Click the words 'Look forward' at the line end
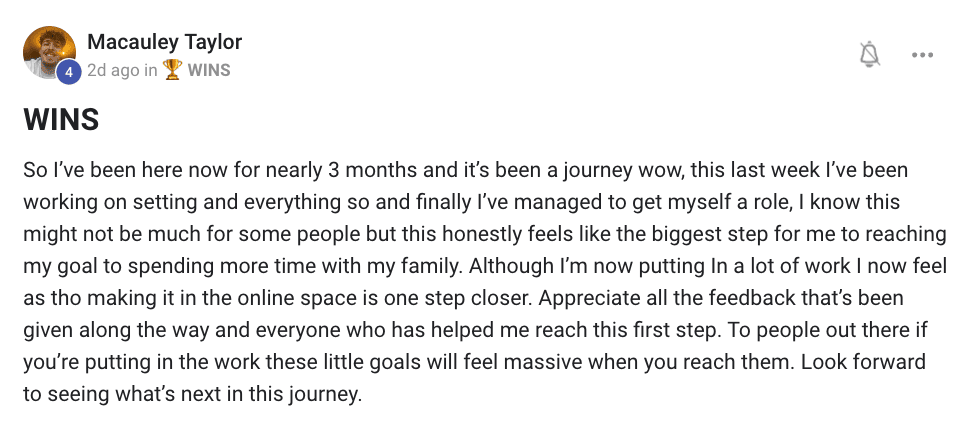The height and width of the screenshot is (428, 978). pos(863,362)
